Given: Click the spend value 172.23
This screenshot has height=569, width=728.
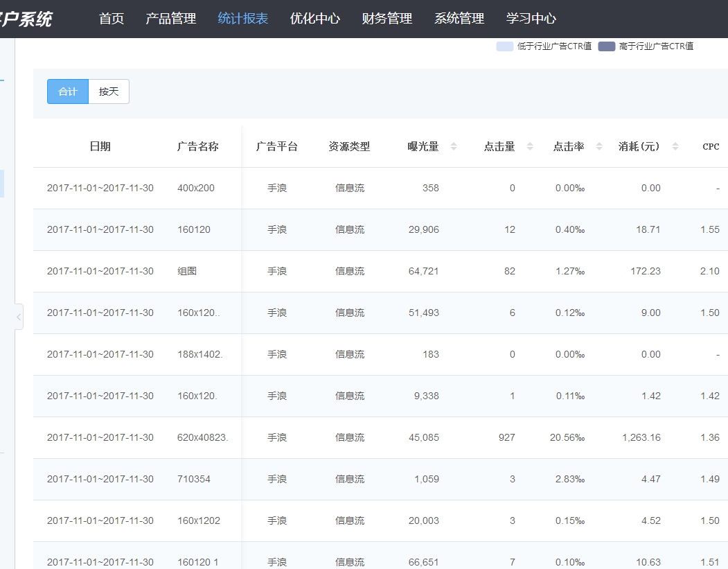Looking at the screenshot, I should click(646, 271).
